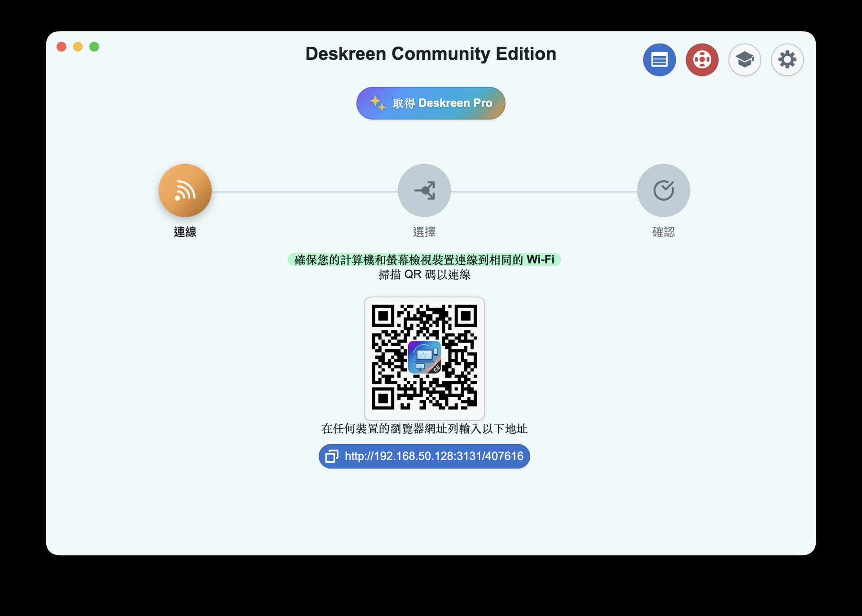Open the connected devices list icon
The image size is (862, 616).
(659, 60)
